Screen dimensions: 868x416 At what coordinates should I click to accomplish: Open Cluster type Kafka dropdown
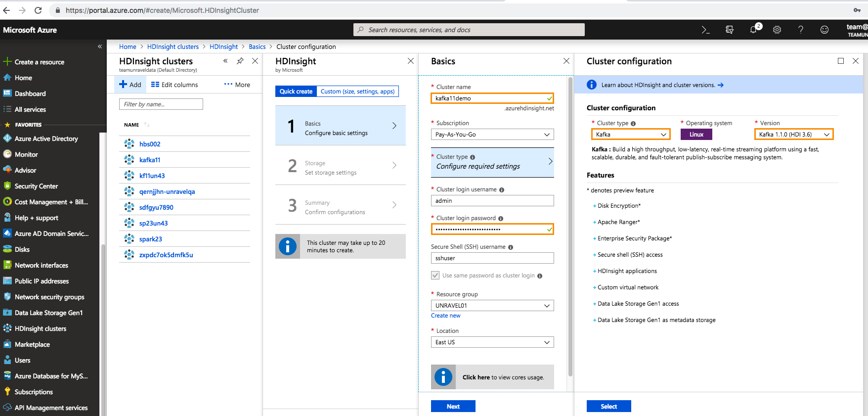631,135
